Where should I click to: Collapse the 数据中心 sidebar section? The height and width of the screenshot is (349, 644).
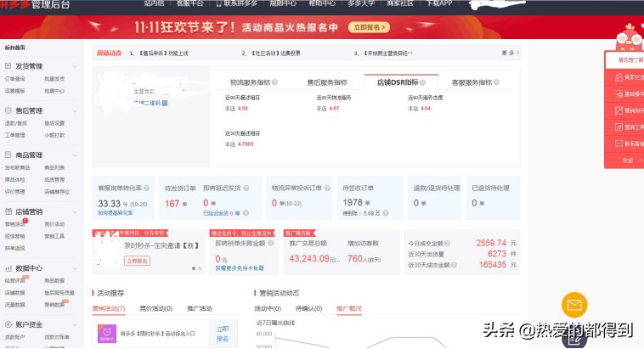tap(75, 268)
